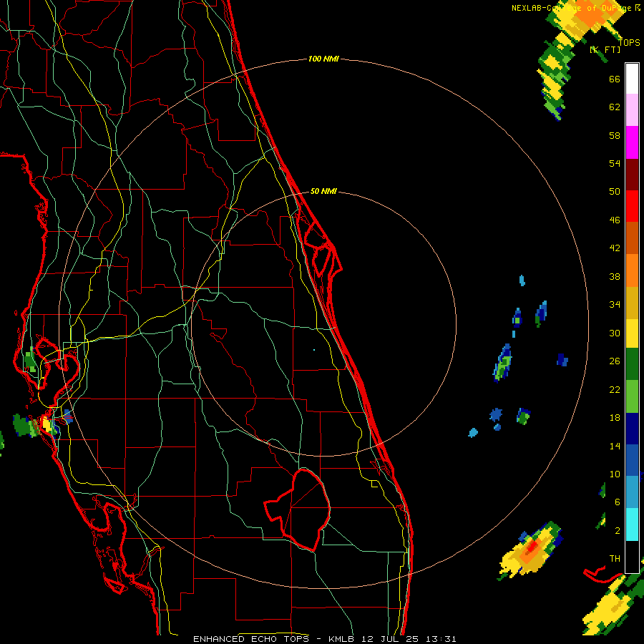Click the legend value "54"

pyautogui.click(x=615, y=163)
